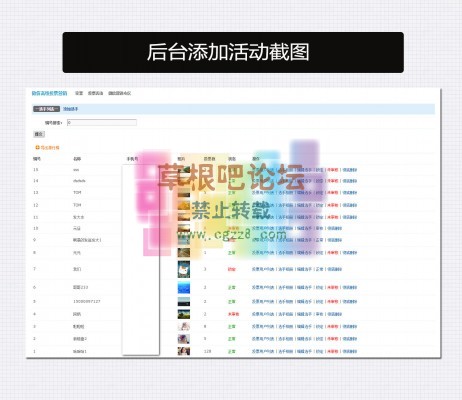Click the red status text in row 7
This screenshot has width=462, height=400.
pos(232,269)
